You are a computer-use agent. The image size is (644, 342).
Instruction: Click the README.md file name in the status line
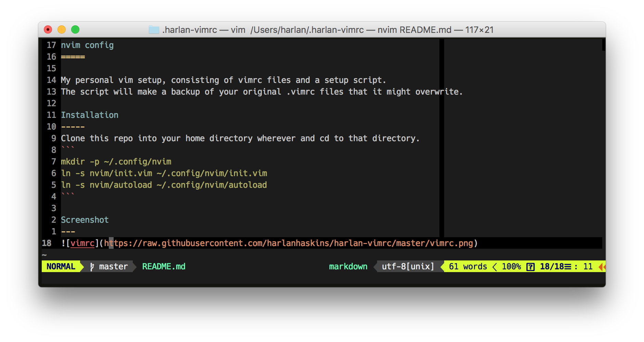click(164, 267)
